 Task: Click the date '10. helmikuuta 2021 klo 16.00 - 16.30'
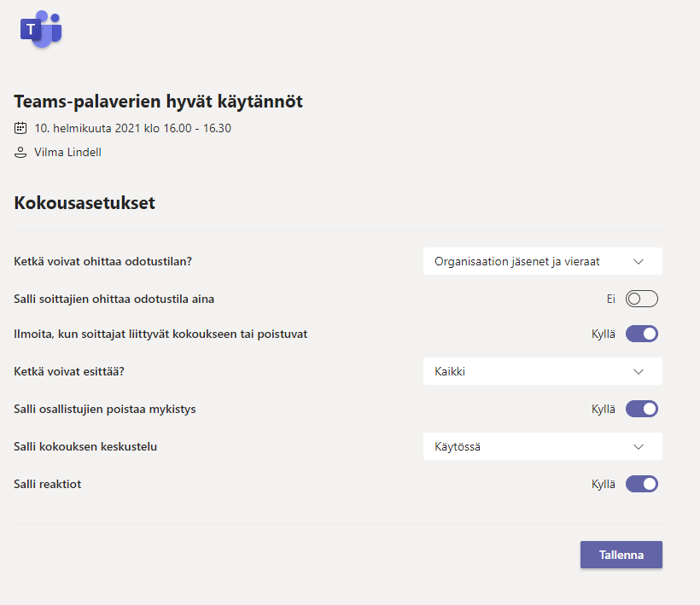[x=132, y=128]
